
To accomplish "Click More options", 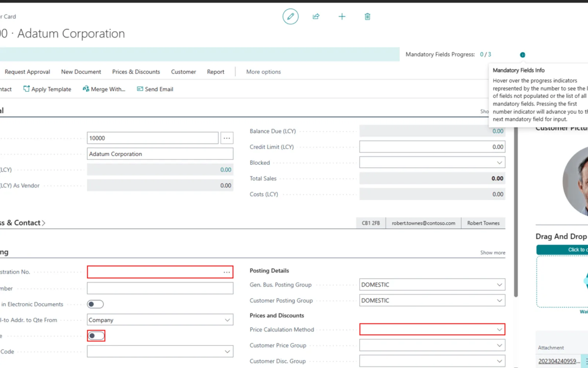I will pyautogui.click(x=263, y=72).
